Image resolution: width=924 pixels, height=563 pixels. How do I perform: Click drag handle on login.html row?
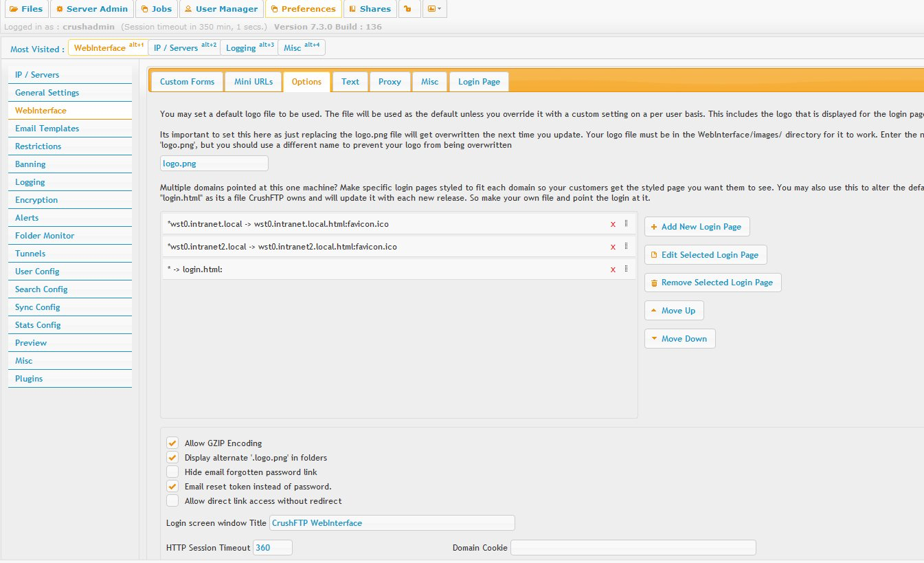click(x=626, y=269)
